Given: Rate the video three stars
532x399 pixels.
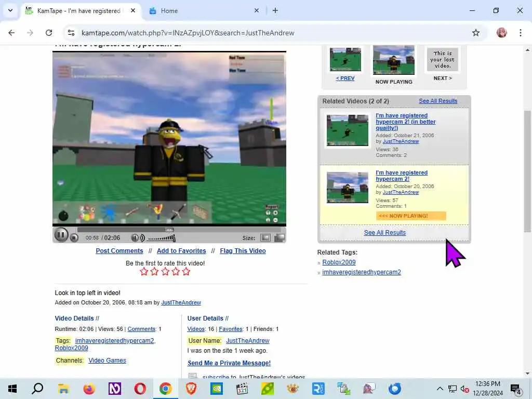Looking at the screenshot, I should [x=165, y=271].
